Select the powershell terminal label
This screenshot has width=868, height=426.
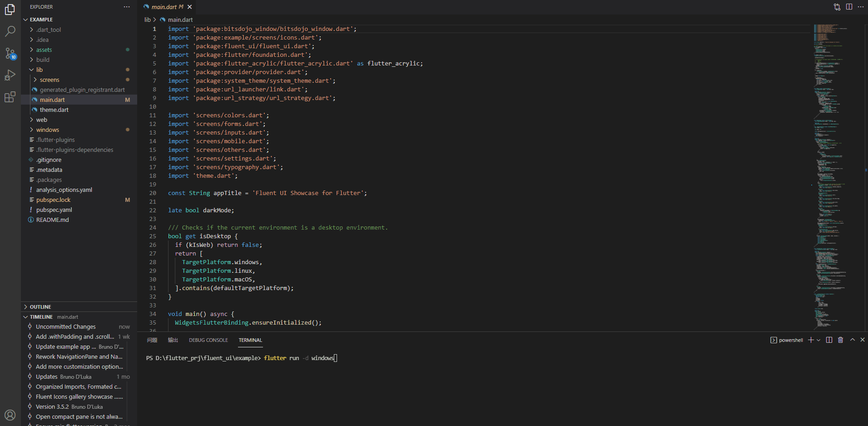[787, 340]
